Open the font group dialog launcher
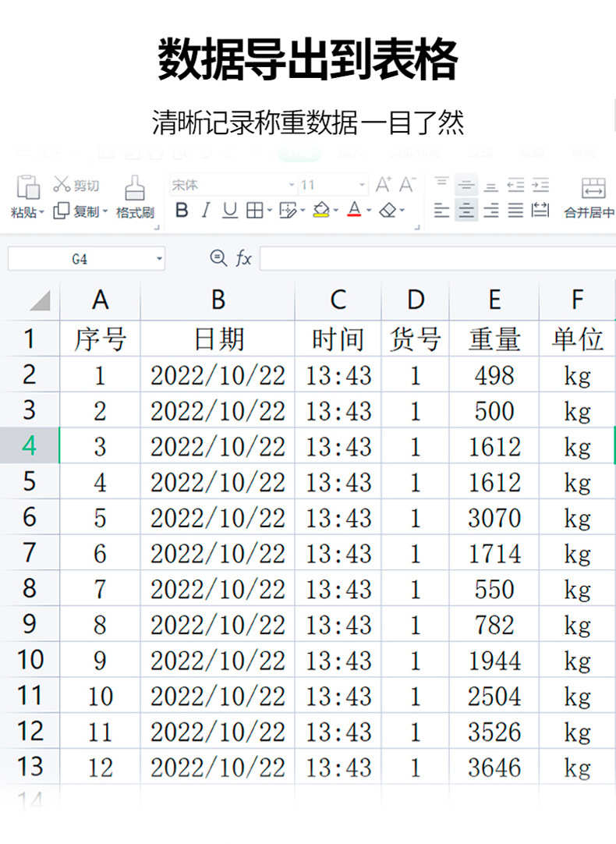The width and height of the screenshot is (616, 844). [x=417, y=228]
